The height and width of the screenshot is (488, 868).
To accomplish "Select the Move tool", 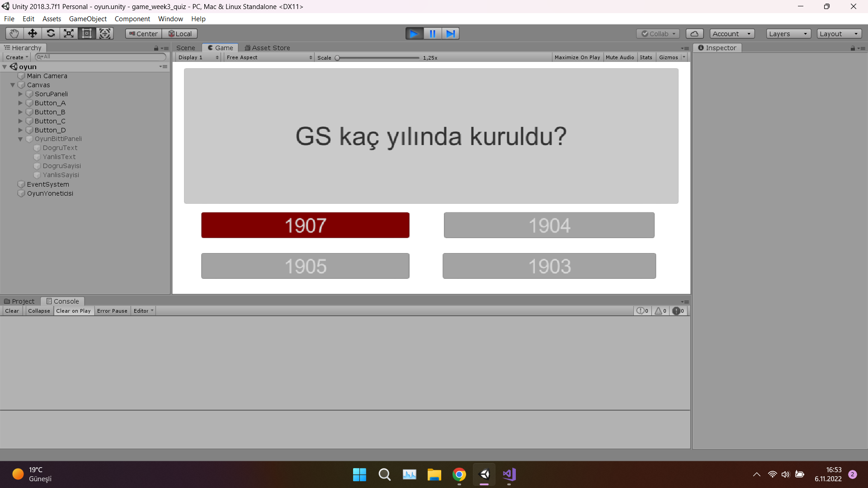I will (32, 33).
